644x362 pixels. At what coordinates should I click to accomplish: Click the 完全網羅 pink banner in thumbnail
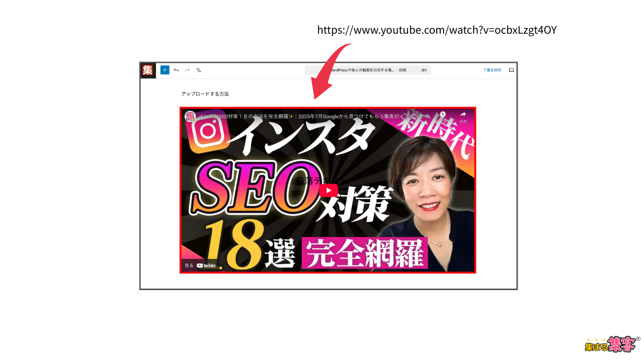pos(365,254)
